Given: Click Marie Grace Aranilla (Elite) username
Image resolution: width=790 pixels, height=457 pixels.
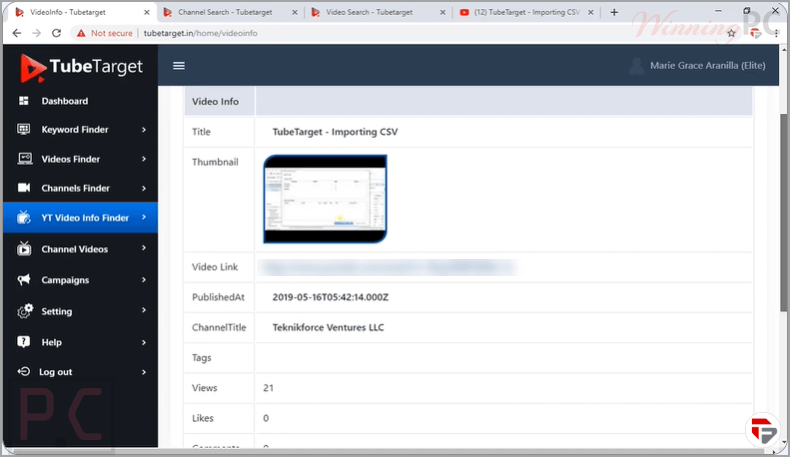Looking at the screenshot, I should pos(707,66).
